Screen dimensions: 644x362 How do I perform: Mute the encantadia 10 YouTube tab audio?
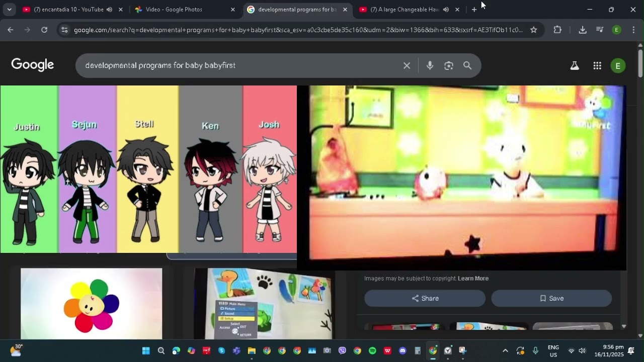pos(109,10)
